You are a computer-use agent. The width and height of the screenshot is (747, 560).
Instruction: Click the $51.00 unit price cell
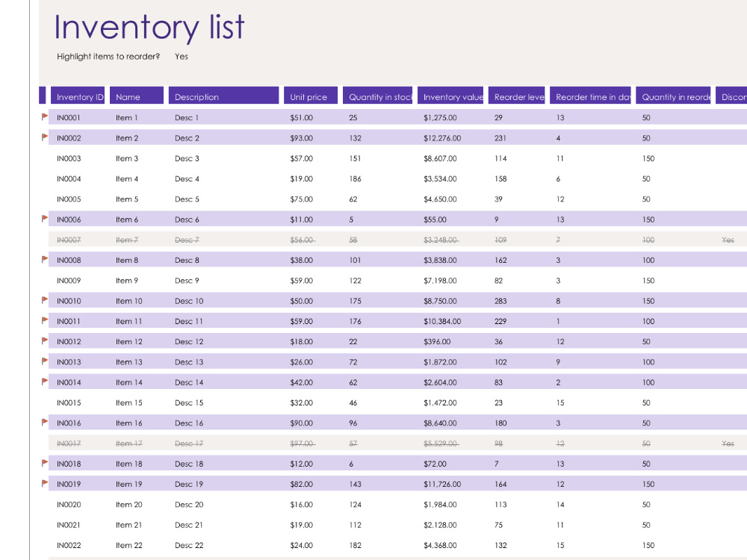pyautogui.click(x=302, y=117)
